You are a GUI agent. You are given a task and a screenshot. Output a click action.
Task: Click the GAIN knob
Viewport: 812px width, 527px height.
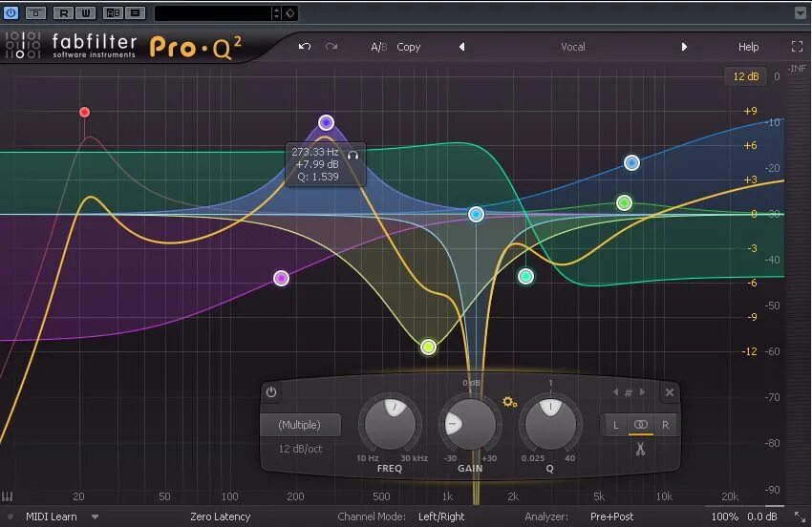click(470, 425)
